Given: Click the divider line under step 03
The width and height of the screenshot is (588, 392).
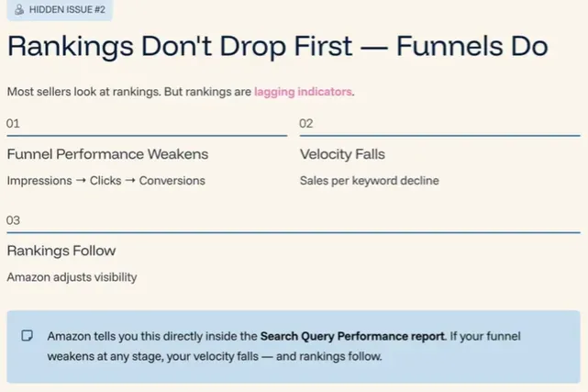Looking at the screenshot, I should (294, 233).
